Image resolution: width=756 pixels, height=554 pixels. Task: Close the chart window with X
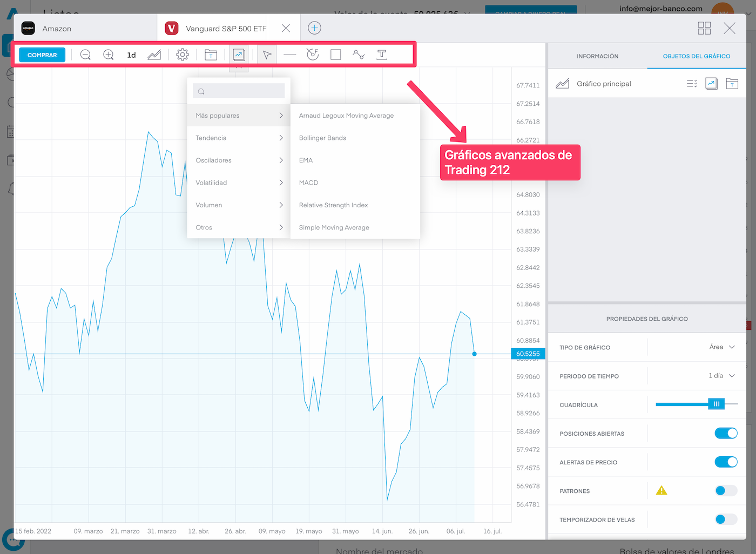click(730, 28)
